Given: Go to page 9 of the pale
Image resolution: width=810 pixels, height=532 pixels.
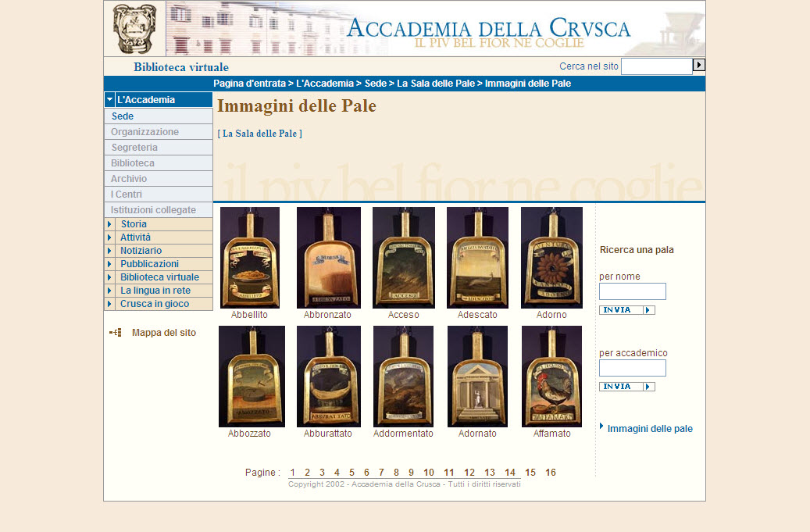Looking at the screenshot, I should point(411,473).
